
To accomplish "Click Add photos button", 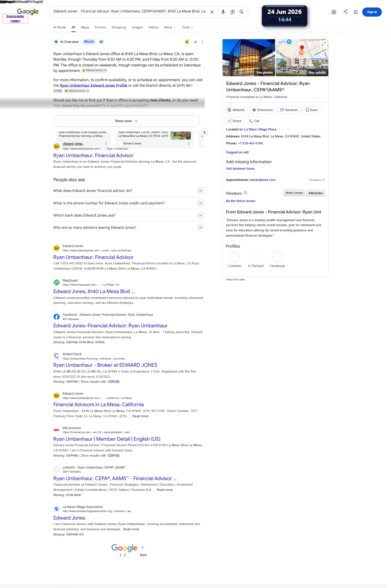I will (316, 193).
